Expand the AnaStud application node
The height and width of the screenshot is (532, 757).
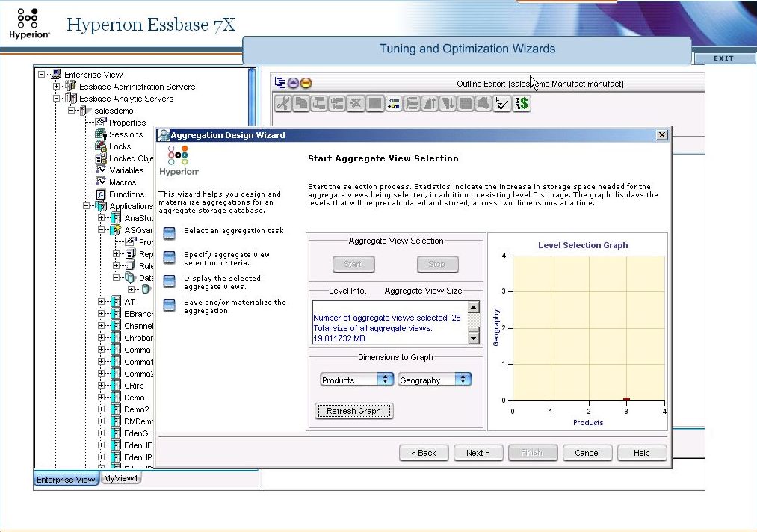click(x=102, y=217)
